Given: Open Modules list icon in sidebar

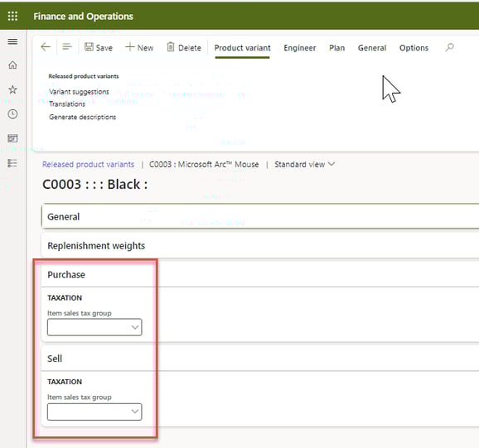Looking at the screenshot, I should tap(12, 163).
